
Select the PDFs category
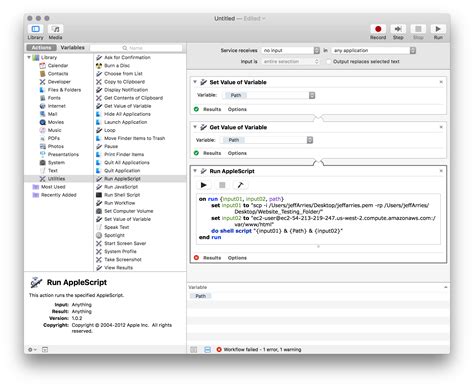point(53,138)
